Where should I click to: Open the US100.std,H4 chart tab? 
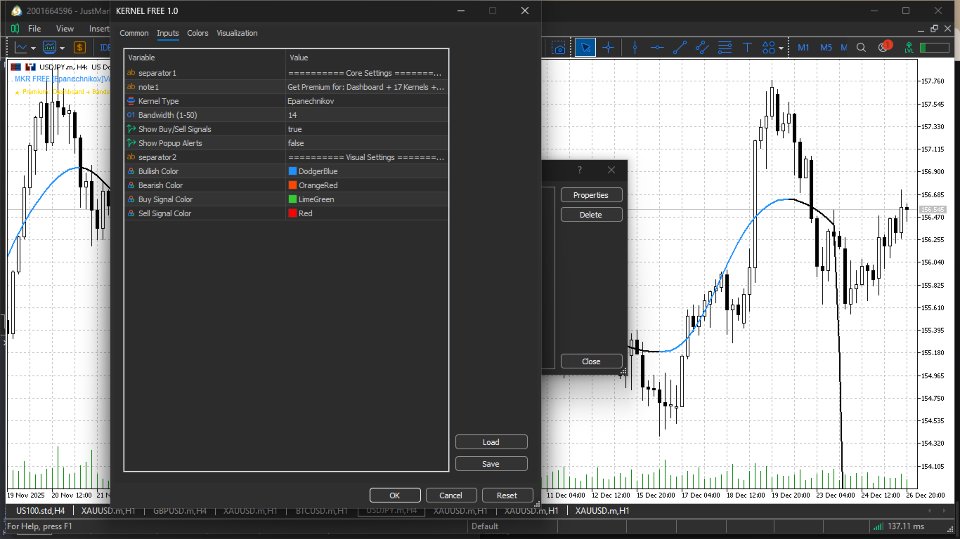[x=40, y=510]
